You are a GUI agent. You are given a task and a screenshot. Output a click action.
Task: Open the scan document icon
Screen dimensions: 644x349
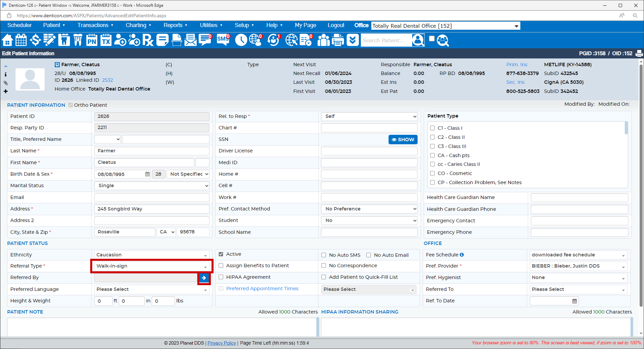(x=177, y=40)
